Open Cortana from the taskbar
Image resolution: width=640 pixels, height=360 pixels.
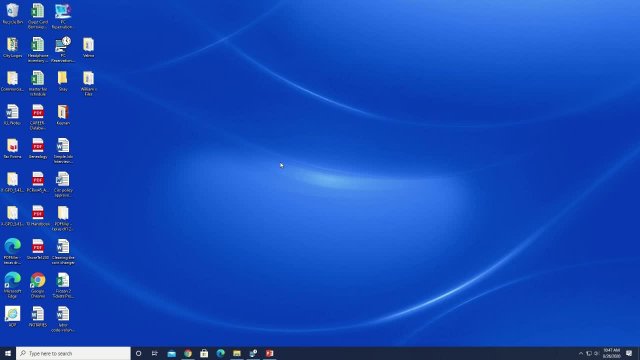(138, 353)
